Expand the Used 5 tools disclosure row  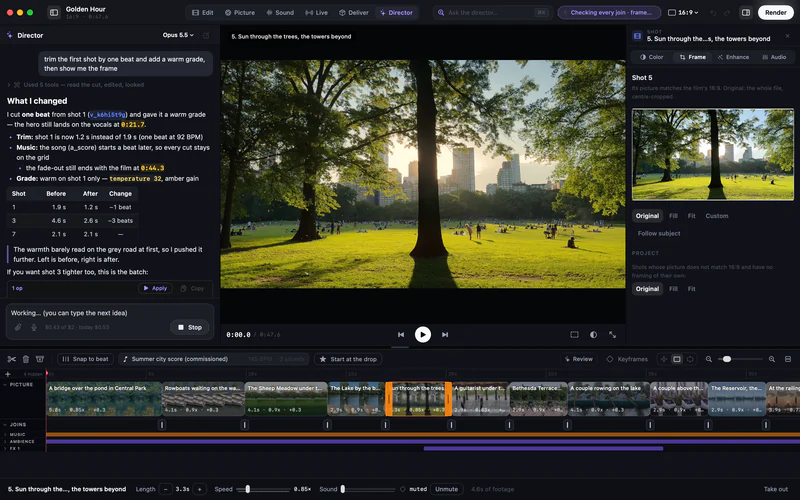76,85
